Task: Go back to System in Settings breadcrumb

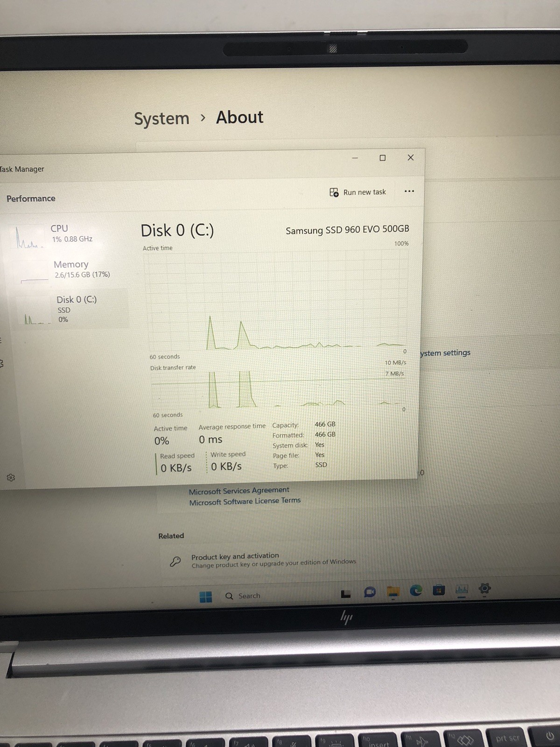Action: 161,119
